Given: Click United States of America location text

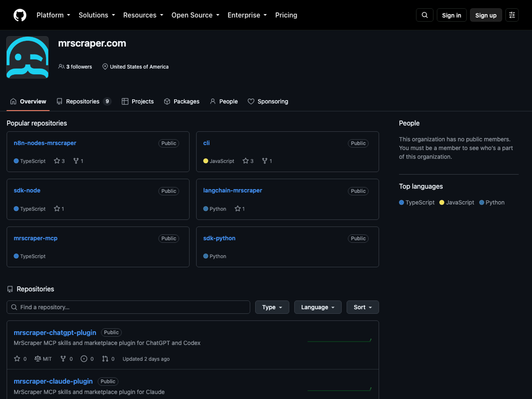Looking at the screenshot, I should [139, 67].
